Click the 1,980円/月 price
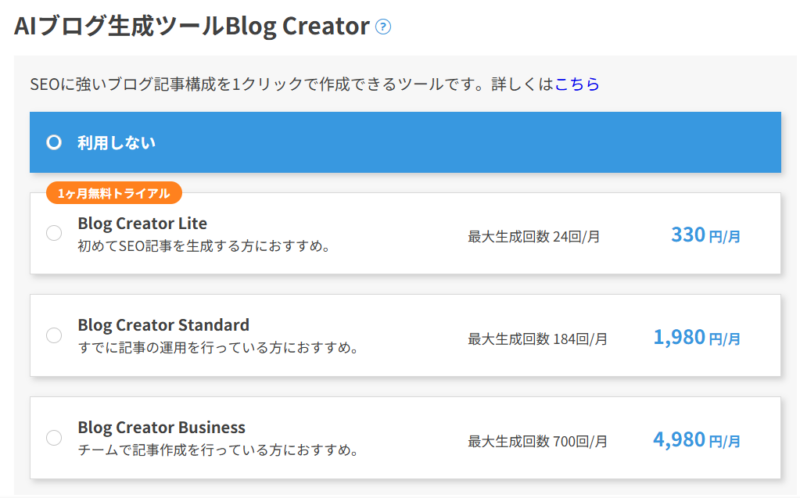Screen dimensions: 800x498 click(696, 338)
